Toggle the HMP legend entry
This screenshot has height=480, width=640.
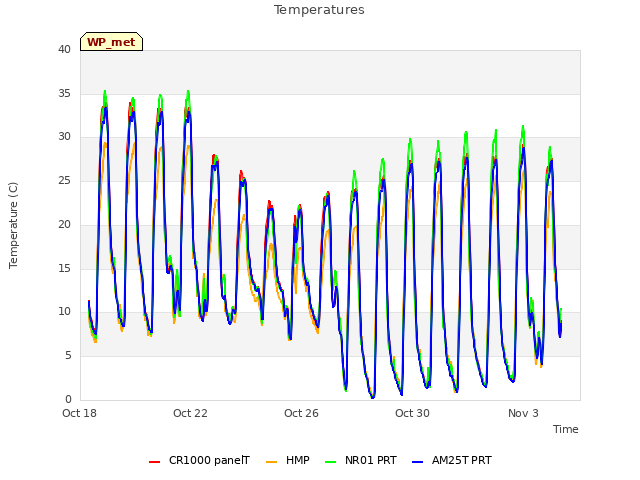click(288, 460)
